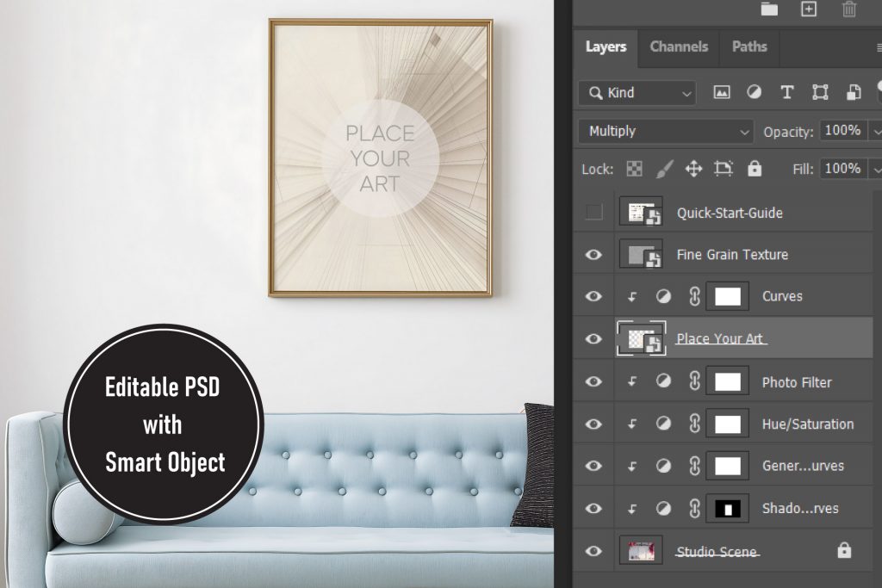
Task: Open the Layers panel flyout menu
Action: coord(879,48)
